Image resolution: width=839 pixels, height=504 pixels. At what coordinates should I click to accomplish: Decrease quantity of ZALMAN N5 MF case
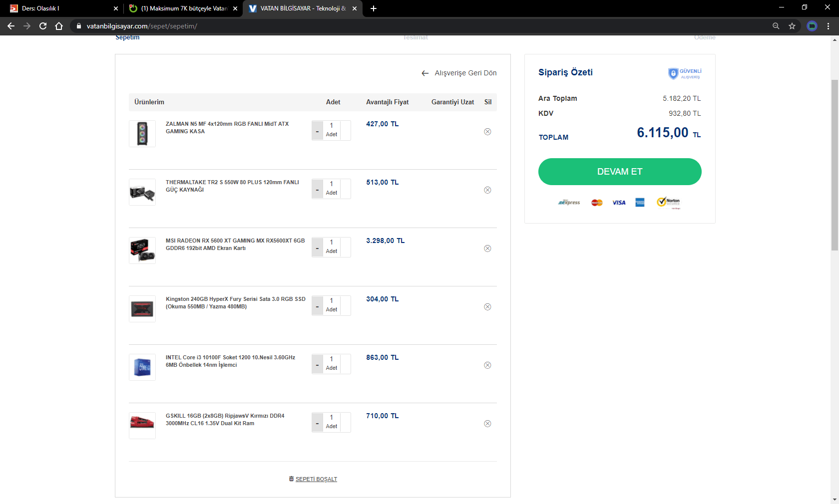point(317,131)
